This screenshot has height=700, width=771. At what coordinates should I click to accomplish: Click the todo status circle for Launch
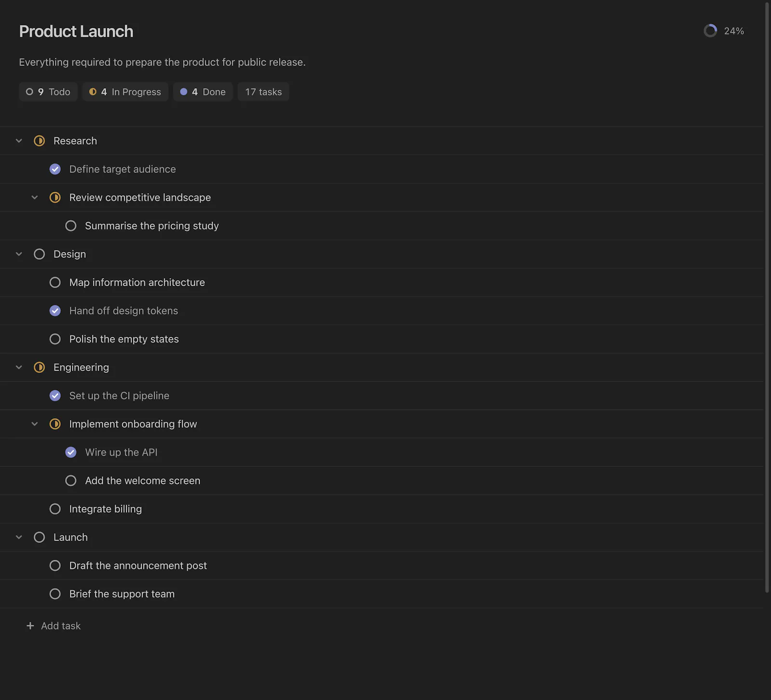click(x=39, y=537)
